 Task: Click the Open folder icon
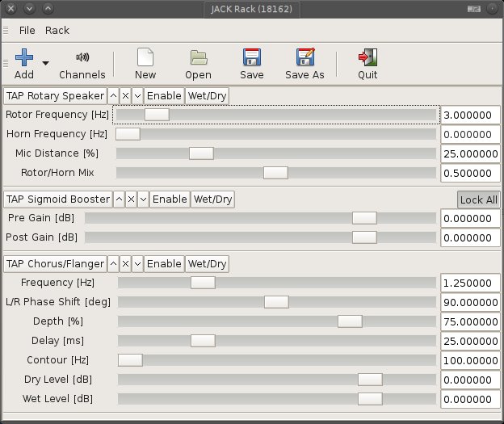click(198, 58)
